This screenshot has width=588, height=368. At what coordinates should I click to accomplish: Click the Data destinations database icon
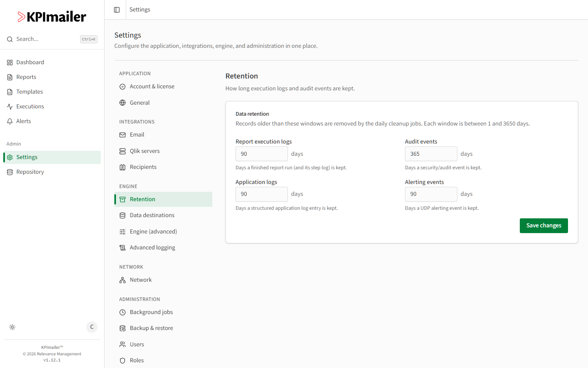(122, 215)
